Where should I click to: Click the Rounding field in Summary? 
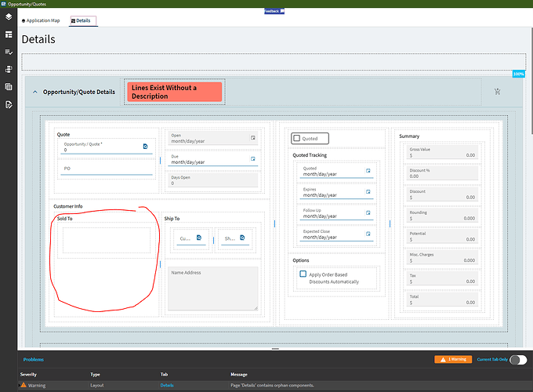click(442, 216)
